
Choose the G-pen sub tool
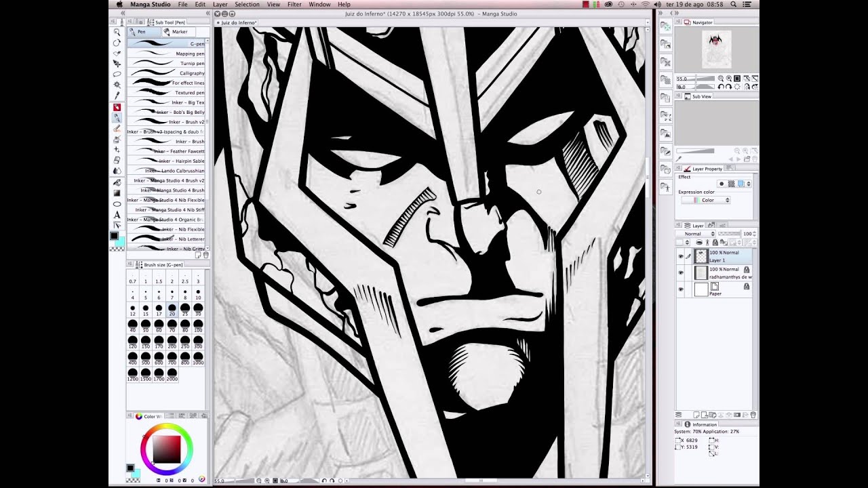coord(166,44)
